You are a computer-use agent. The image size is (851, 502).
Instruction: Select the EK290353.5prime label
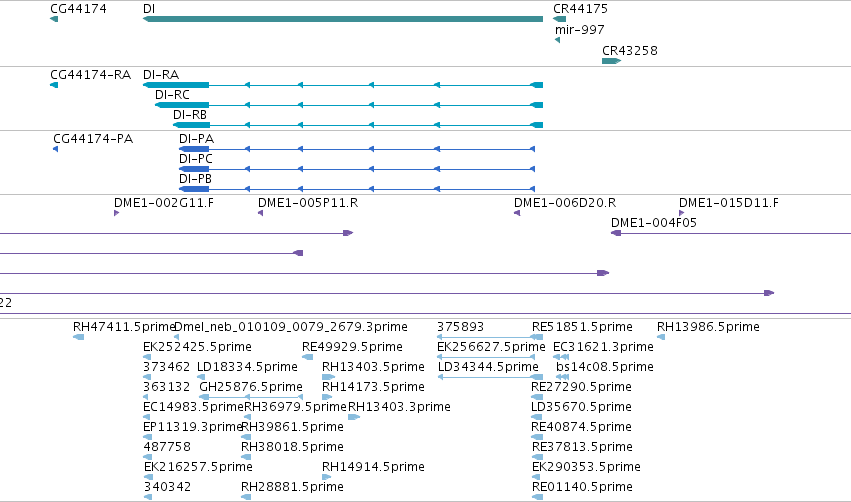[586, 467]
